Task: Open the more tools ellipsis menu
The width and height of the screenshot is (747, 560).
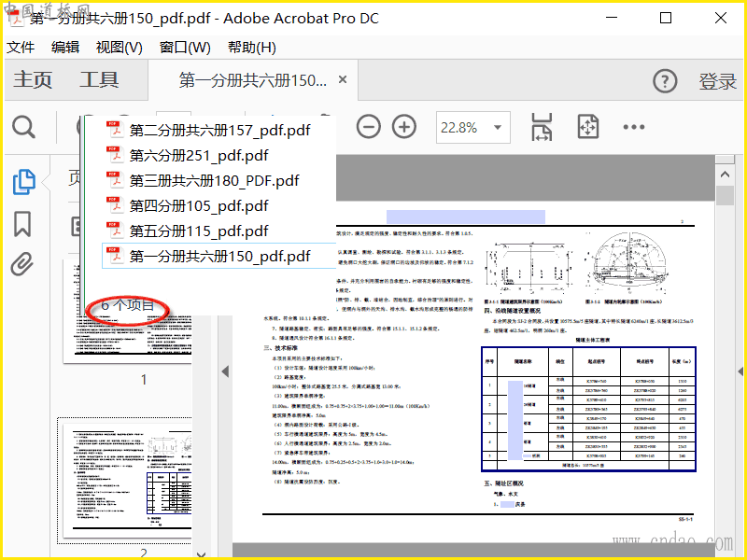Action: [634, 127]
